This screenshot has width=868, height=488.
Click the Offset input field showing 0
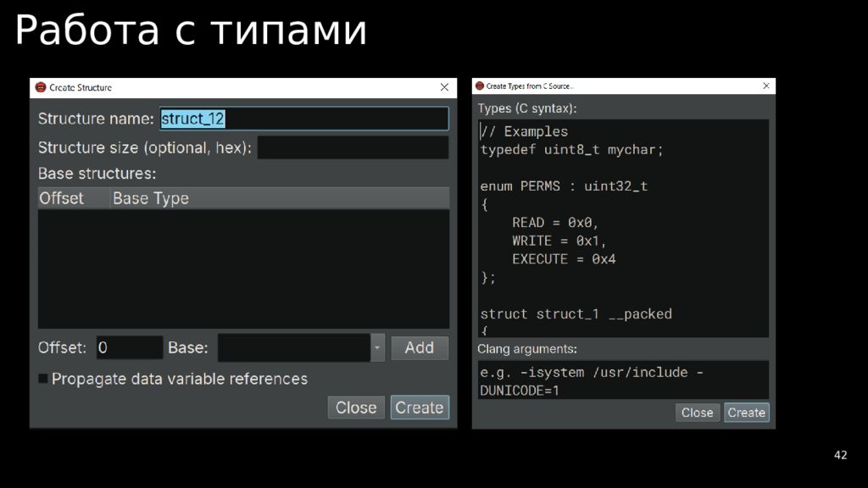pos(129,347)
